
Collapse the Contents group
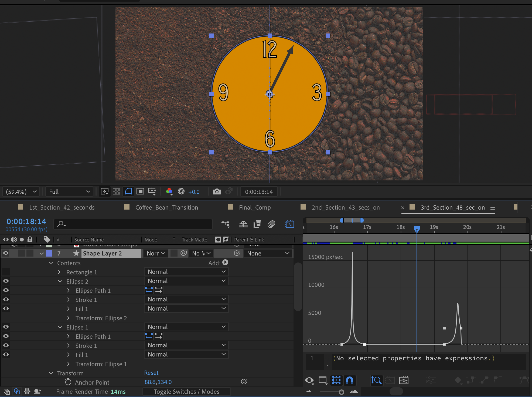(x=51, y=263)
